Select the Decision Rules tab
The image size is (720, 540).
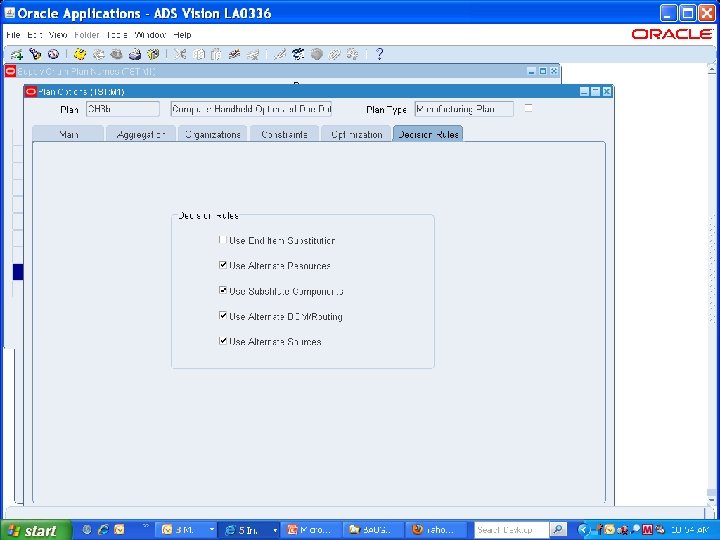click(428, 134)
